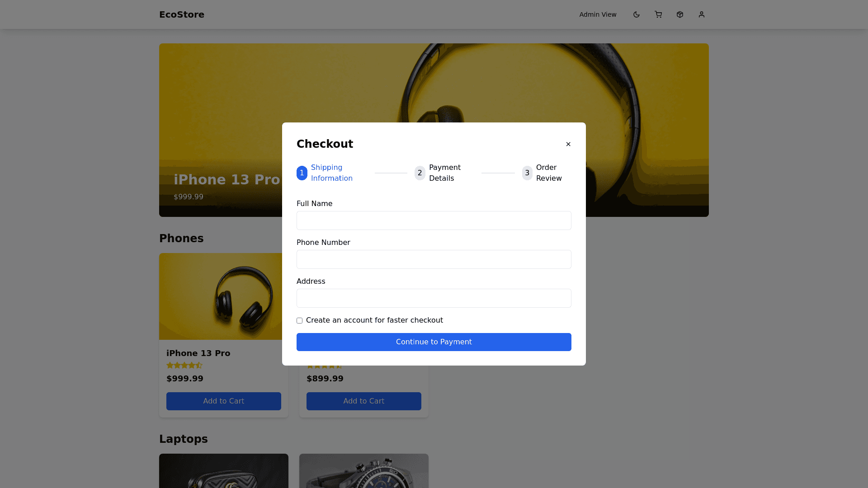Viewport: 868px width, 488px height.
Task: Click step 1 circle indicator
Action: pos(302,173)
